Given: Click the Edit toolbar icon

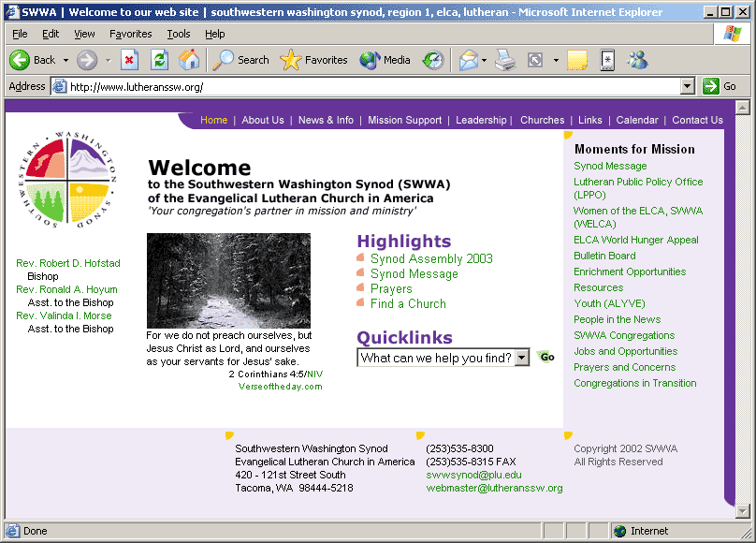Looking at the screenshot, I should [535, 60].
